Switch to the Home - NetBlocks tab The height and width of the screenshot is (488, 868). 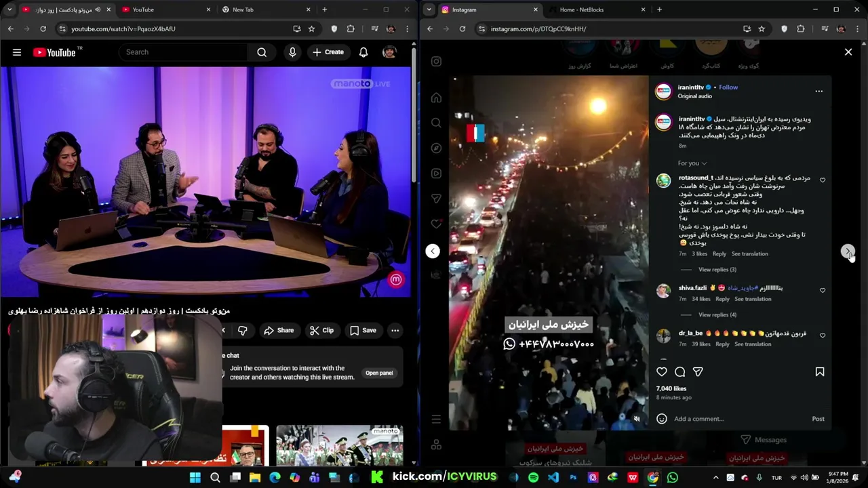point(597,9)
